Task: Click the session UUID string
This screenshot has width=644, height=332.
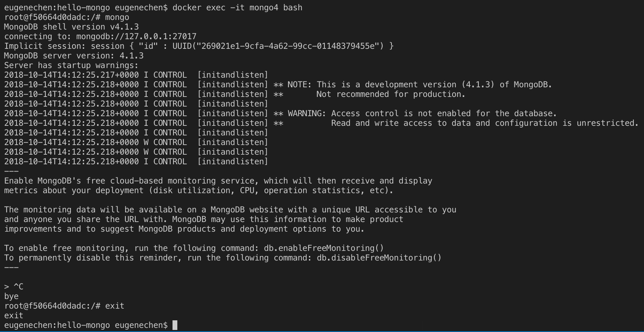Action: pos(288,46)
